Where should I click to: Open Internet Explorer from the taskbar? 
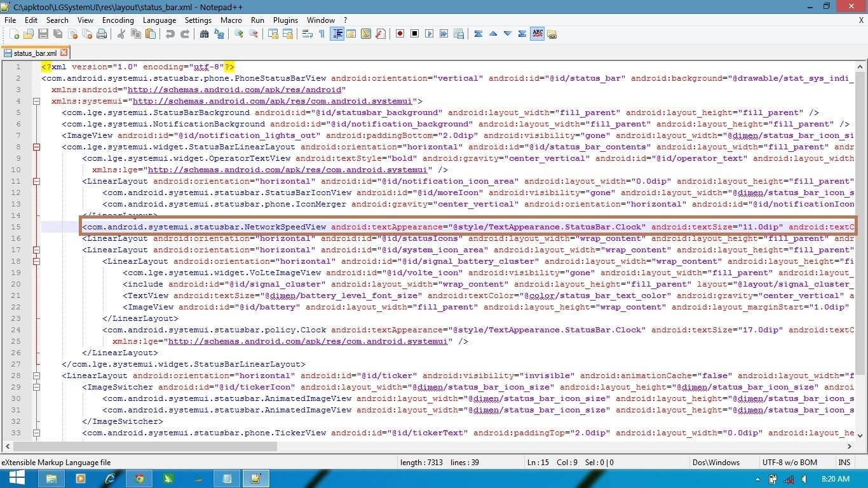[x=110, y=478]
